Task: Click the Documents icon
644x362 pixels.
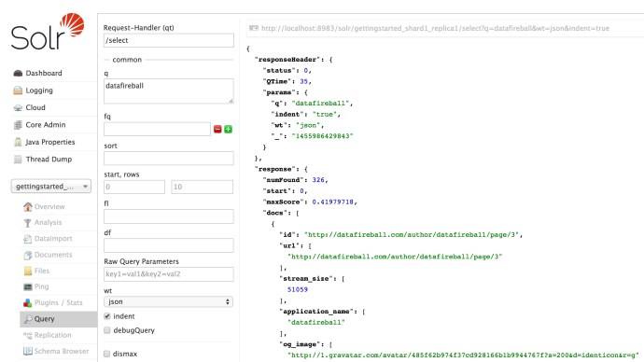Action: click(x=27, y=255)
